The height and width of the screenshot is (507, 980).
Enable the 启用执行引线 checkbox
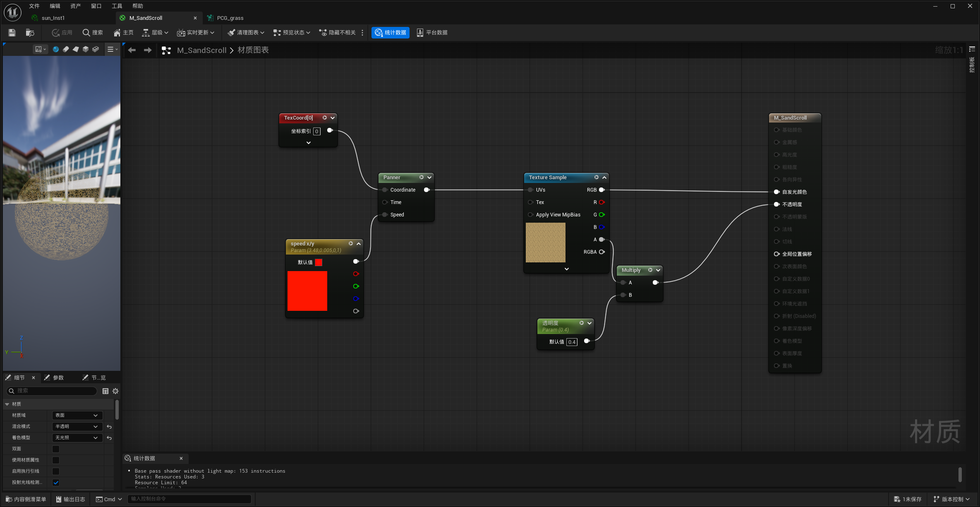point(56,471)
